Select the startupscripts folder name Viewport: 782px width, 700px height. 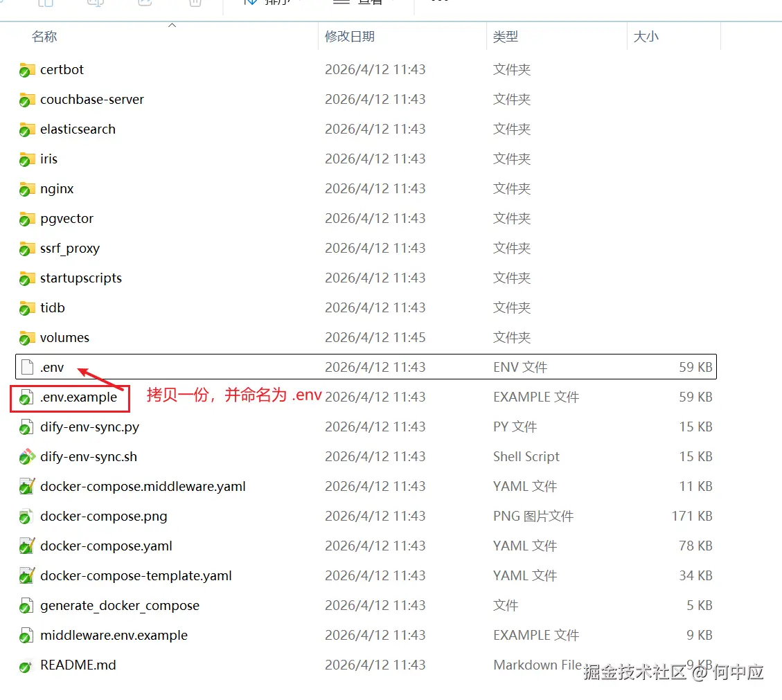(x=81, y=278)
